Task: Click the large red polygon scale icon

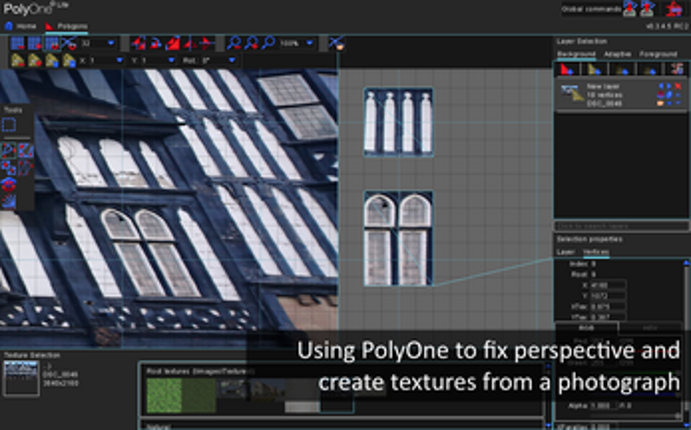Action: (172, 43)
